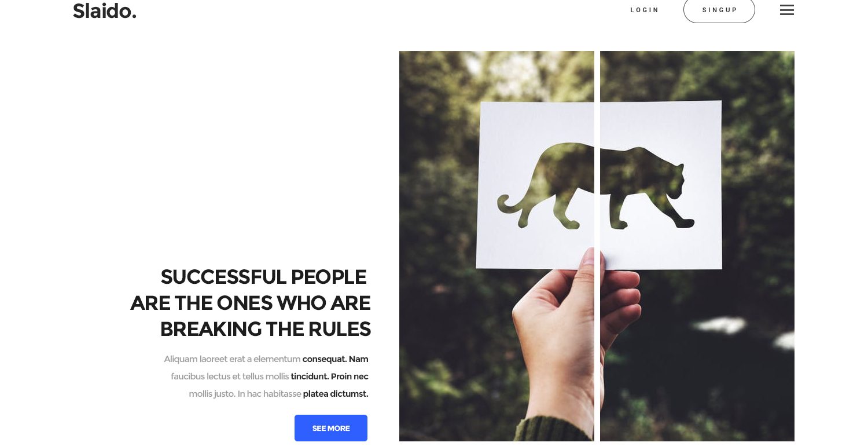
Task: Click the SUCCESSFUL PEOPLE heading line
Action: coord(263,277)
